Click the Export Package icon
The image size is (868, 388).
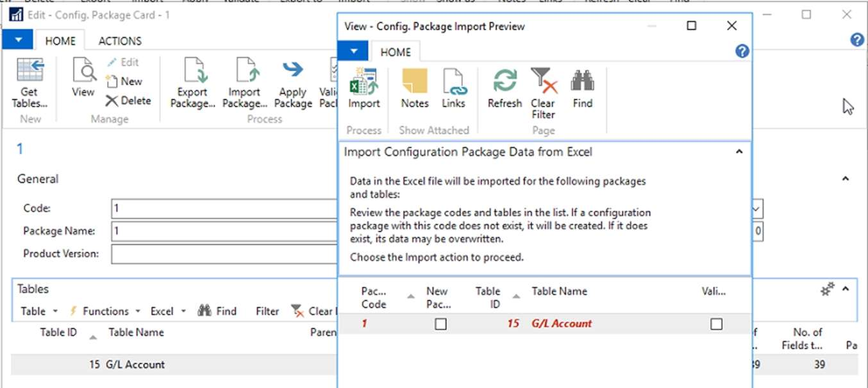pos(192,71)
